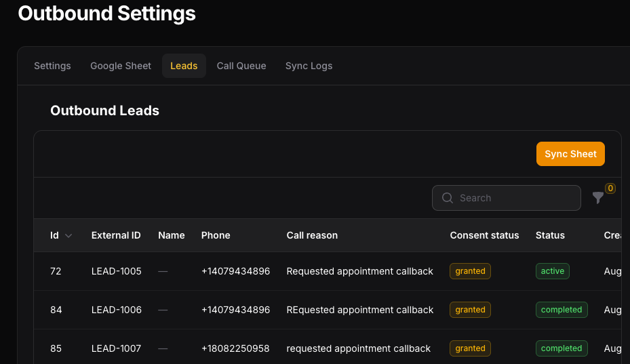Toggle Id column sort chevron
630x364 pixels.
point(68,236)
